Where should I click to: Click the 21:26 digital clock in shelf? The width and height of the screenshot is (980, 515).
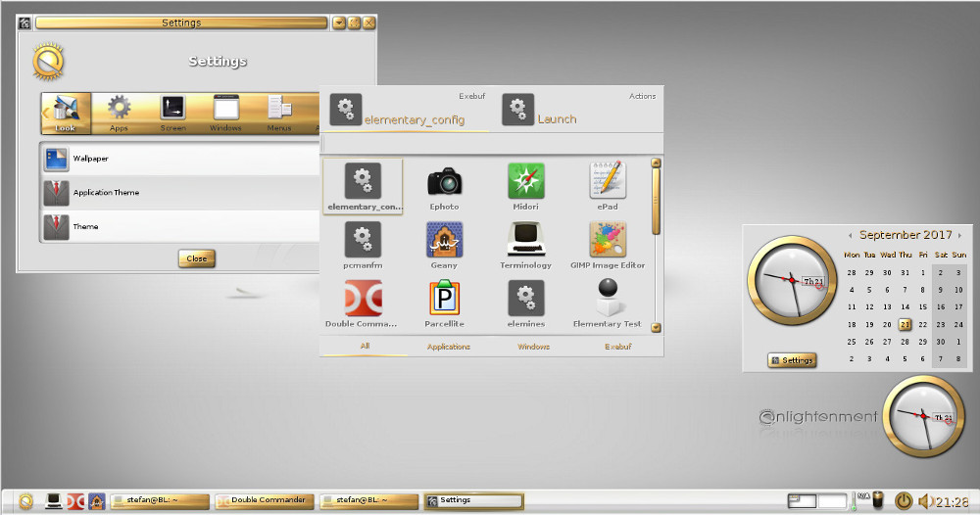coord(953,502)
